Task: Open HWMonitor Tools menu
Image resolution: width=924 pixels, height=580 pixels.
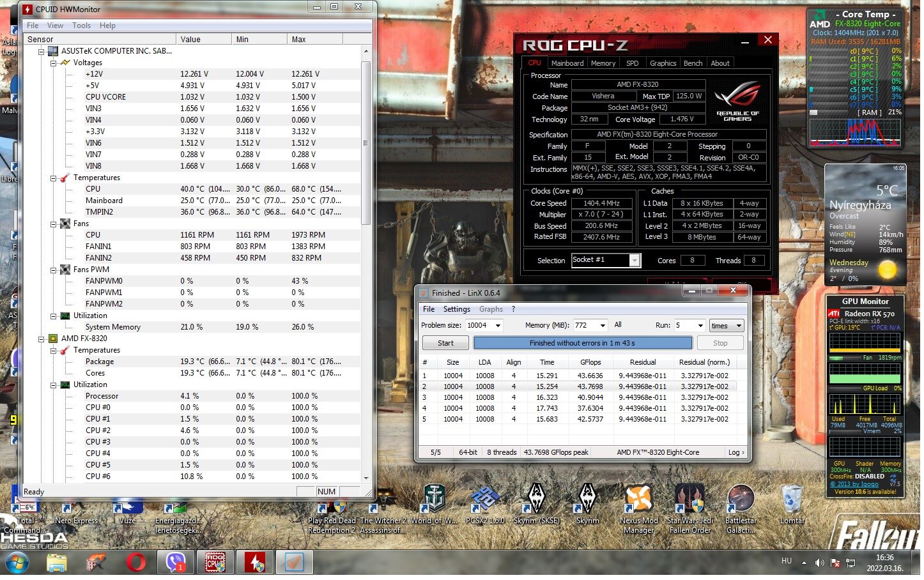Action: [x=82, y=26]
